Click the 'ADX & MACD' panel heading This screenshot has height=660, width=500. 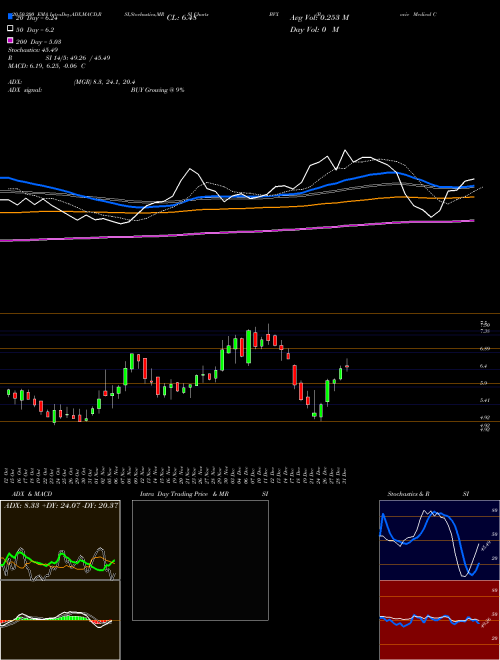tap(32, 494)
